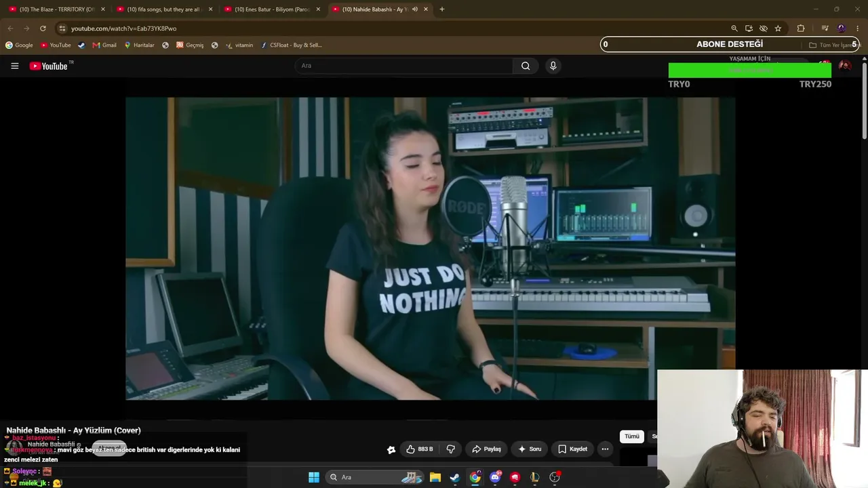Click the Windows taskbar search box
This screenshot has width=868, height=488.
click(x=374, y=477)
